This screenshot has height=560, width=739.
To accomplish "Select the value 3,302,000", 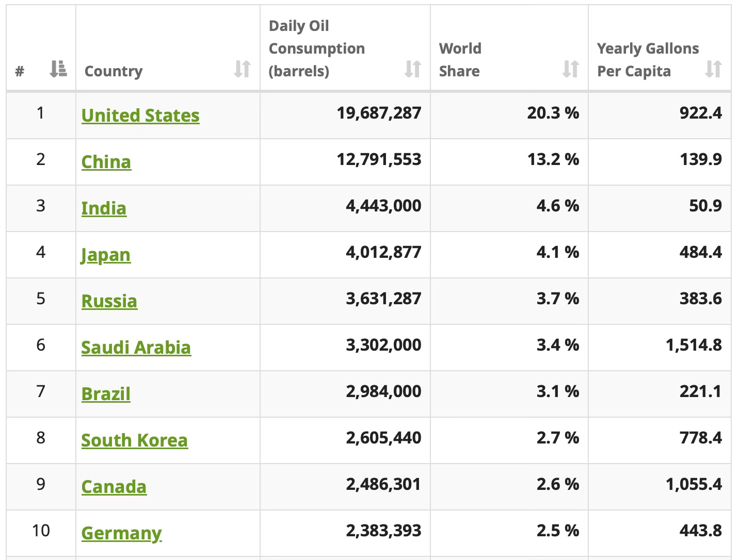I will click(384, 345).
